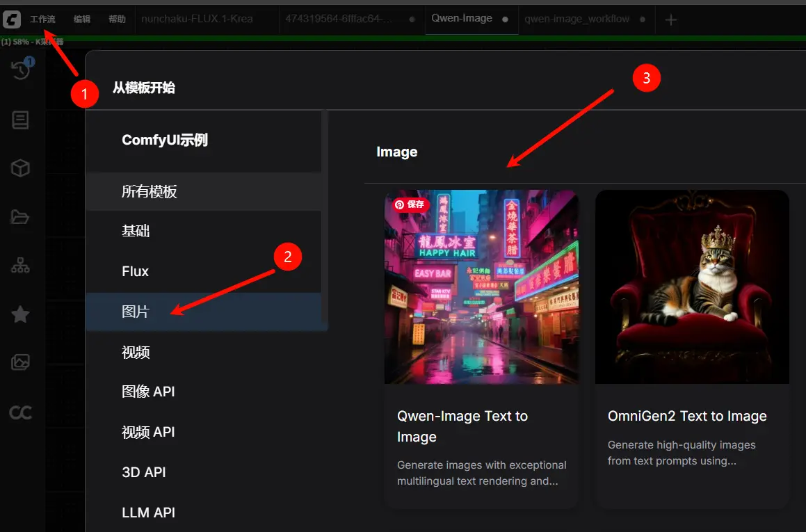The height and width of the screenshot is (532, 806).
Task: Open the Node Library sidebar panel
Action: [x=19, y=120]
